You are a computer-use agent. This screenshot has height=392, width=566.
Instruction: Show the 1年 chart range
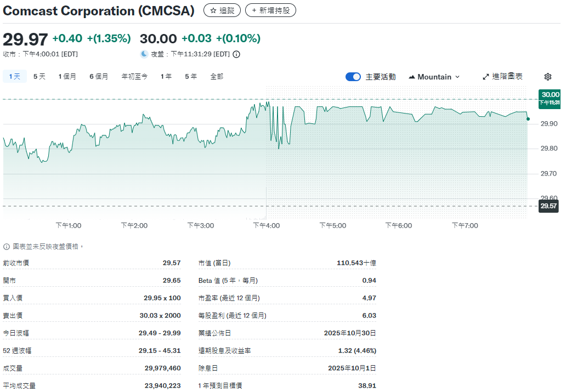[166, 77]
